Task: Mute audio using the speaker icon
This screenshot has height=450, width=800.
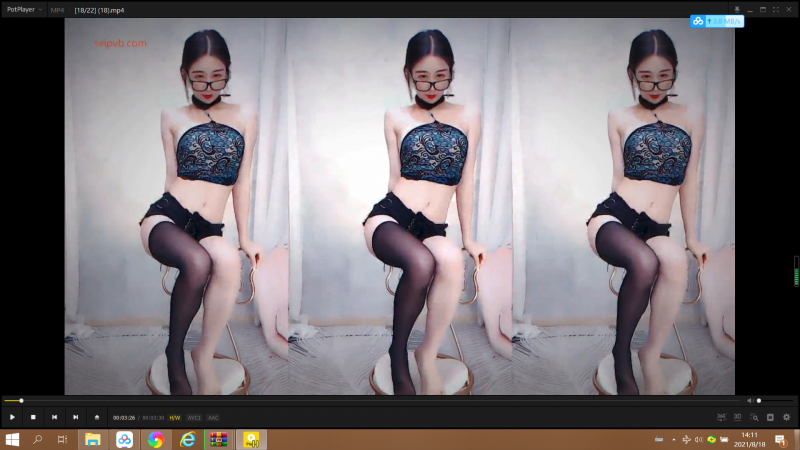Action: pos(750,401)
